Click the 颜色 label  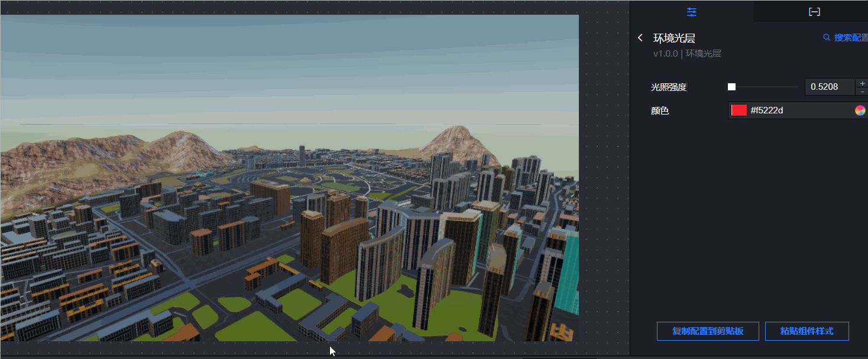660,110
